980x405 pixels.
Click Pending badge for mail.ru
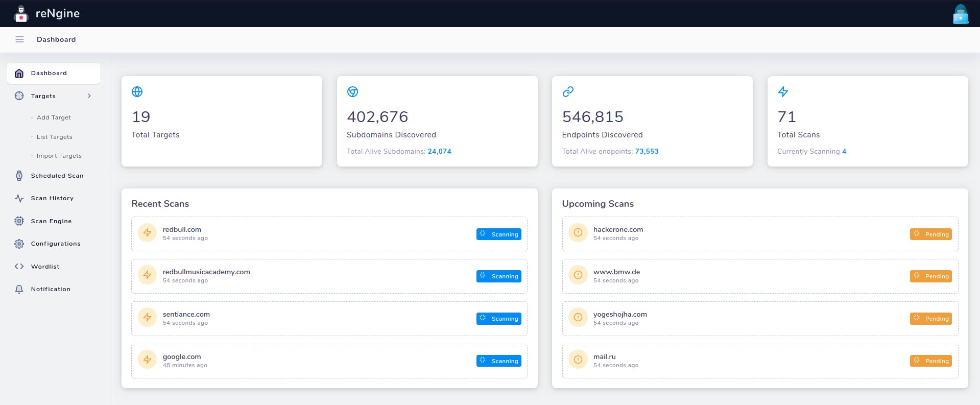pos(931,361)
